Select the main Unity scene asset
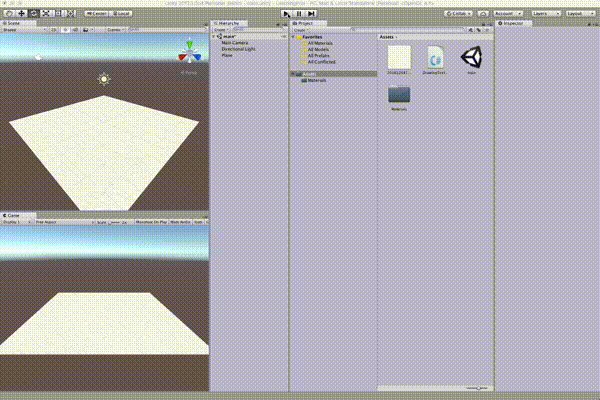This screenshot has height=400, width=600. [471, 57]
